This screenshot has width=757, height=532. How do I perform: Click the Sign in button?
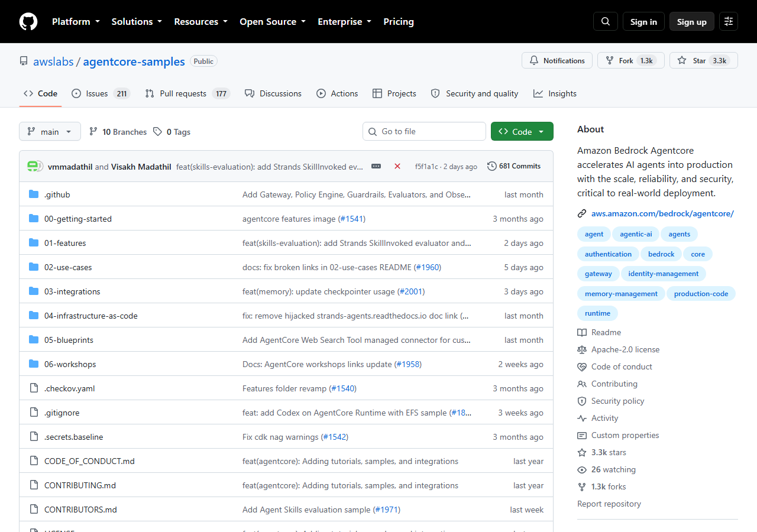[643, 21]
